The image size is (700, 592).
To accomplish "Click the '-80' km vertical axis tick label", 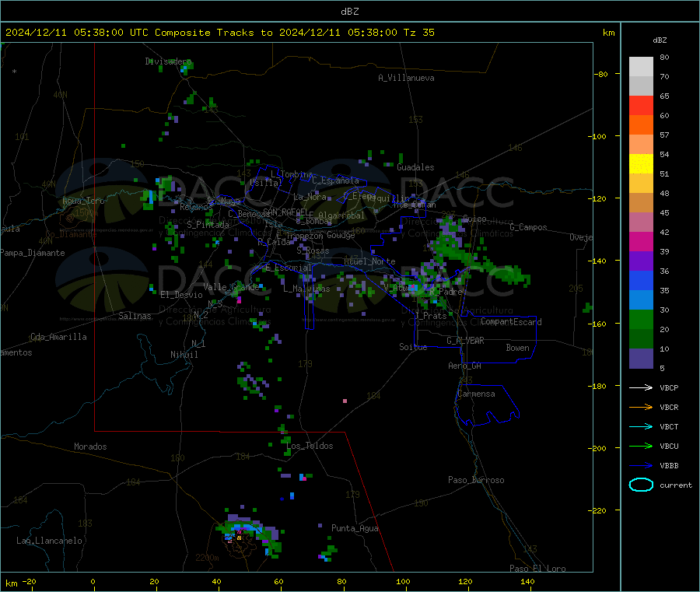I will tap(601, 74).
